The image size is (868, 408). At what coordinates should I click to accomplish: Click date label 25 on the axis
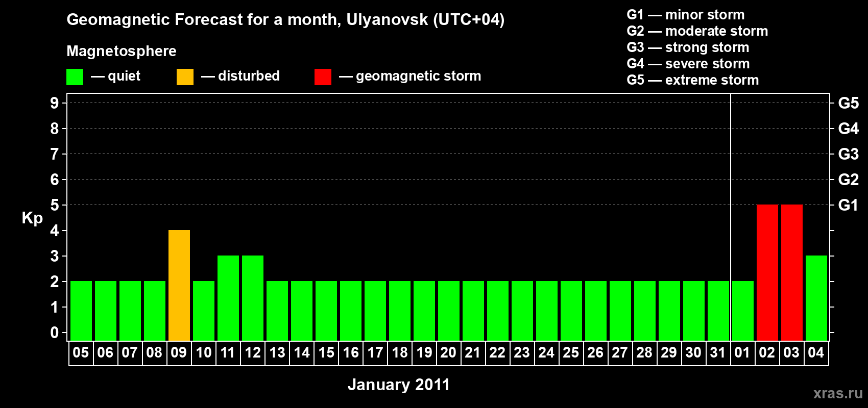click(571, 352)
